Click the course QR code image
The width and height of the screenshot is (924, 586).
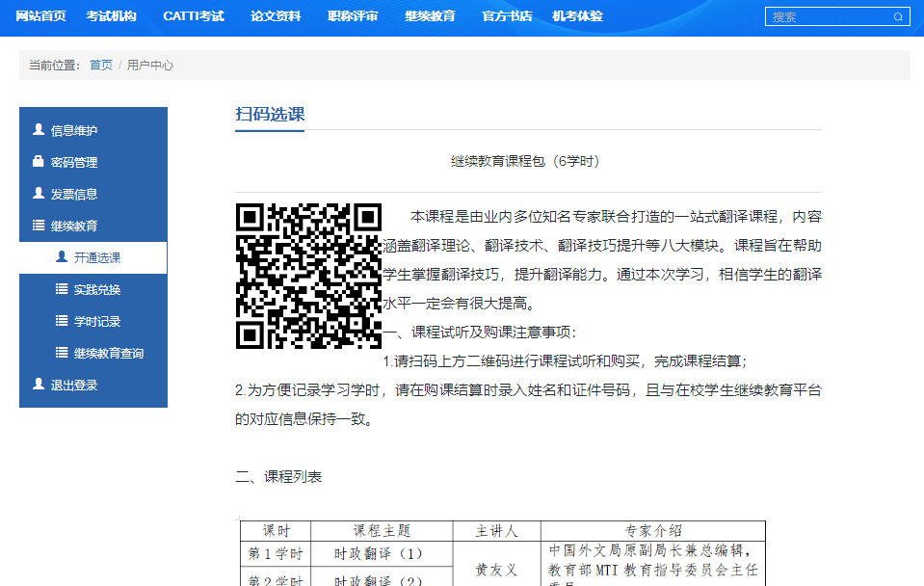308,276
